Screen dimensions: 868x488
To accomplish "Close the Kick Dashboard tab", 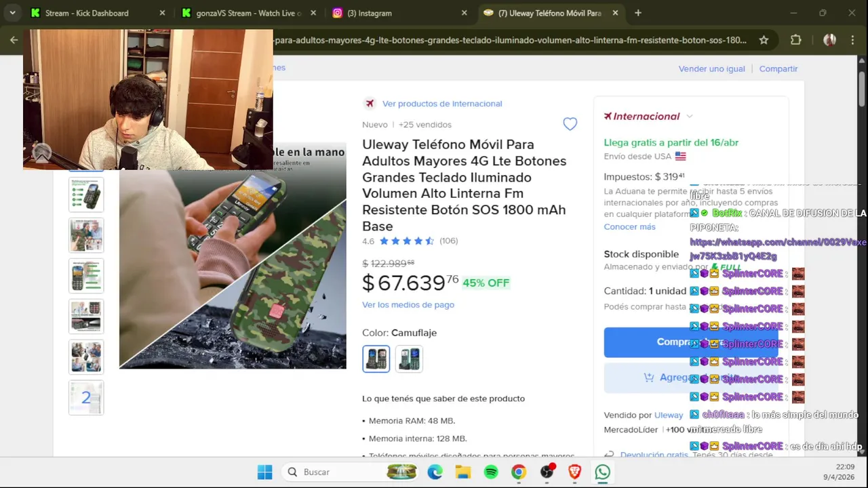I will (162, 13).
